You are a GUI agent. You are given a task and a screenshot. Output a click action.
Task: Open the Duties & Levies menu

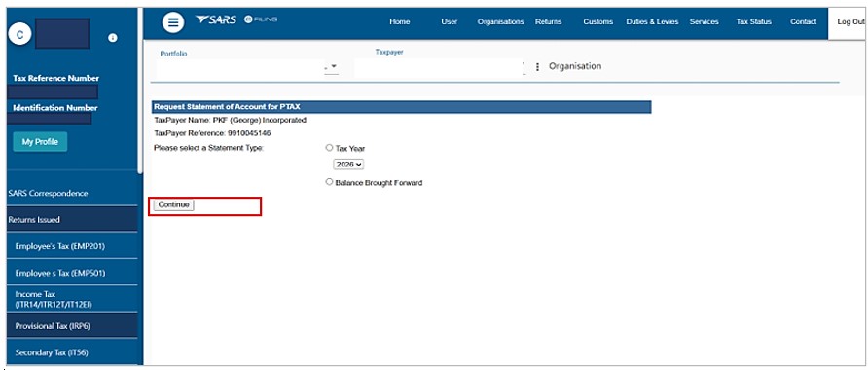point(652,22)
